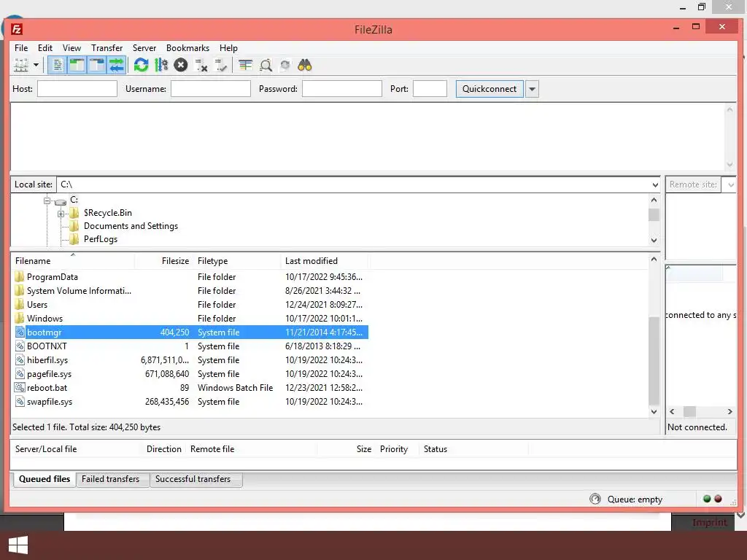This screenshot has width=747, height=560.
Task: Select Documents and Settings in tree
Action: [x=131, y=226]
